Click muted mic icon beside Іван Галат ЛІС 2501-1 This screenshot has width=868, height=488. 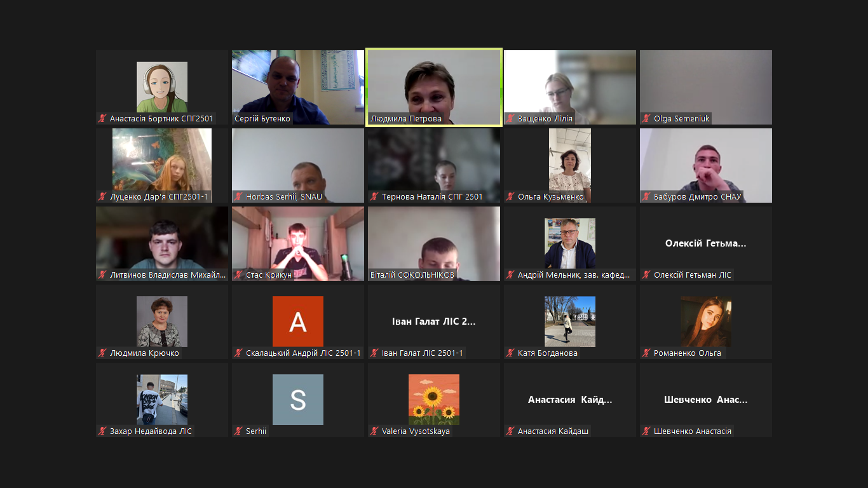coord(374,353)
